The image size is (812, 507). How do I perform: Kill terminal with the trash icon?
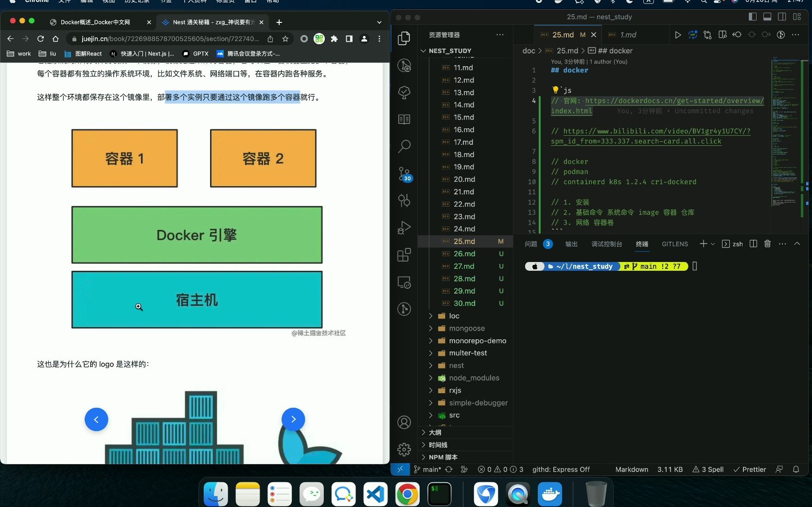(x=767, y=244)
